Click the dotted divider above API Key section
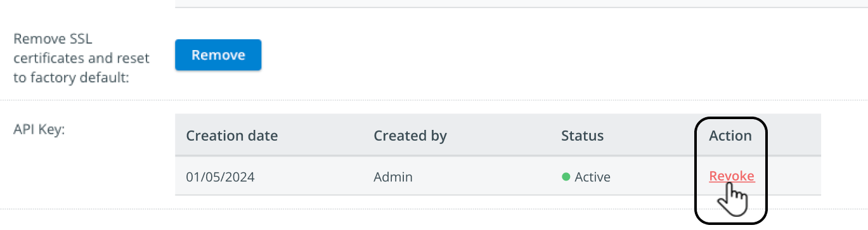The width and height of the screenshot is (868, 230). click(434, 99)
